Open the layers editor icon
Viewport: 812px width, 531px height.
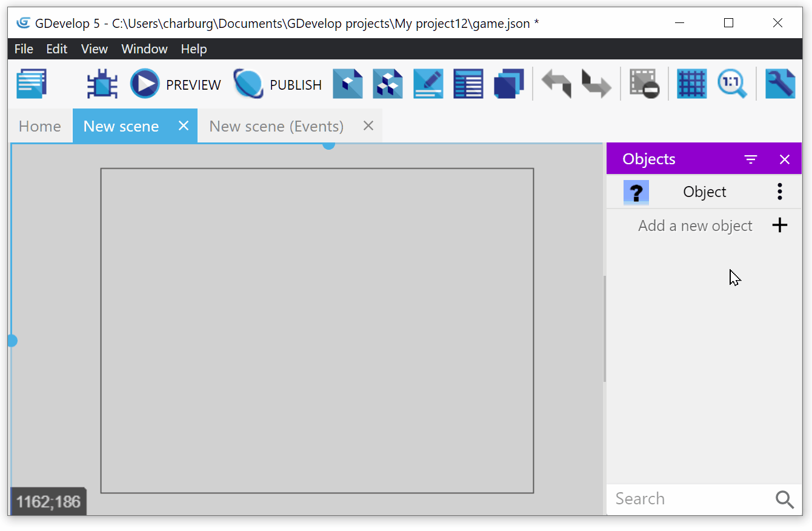508,84
